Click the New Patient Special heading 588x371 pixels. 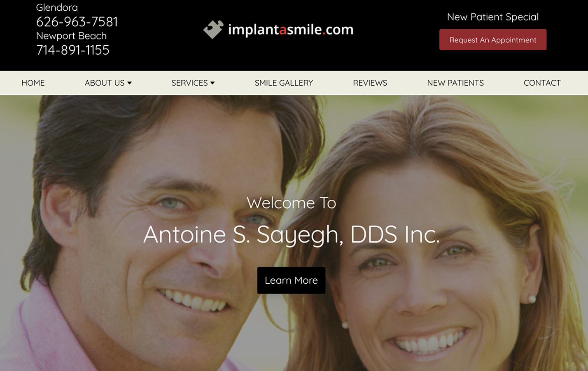click(493, 17)
